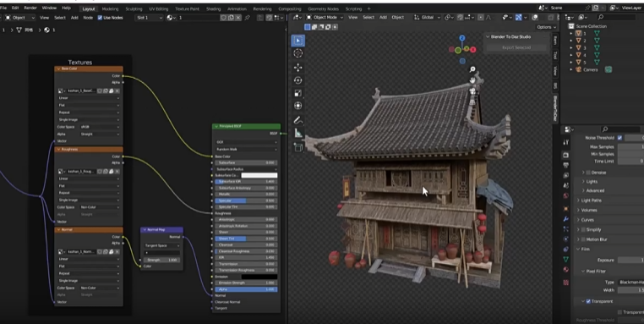Image resolution: width=644 pixels, height=324 pixels.
Task: Open the Object properties tab icon
Action: pyautogui.click(x=565, y=209)
